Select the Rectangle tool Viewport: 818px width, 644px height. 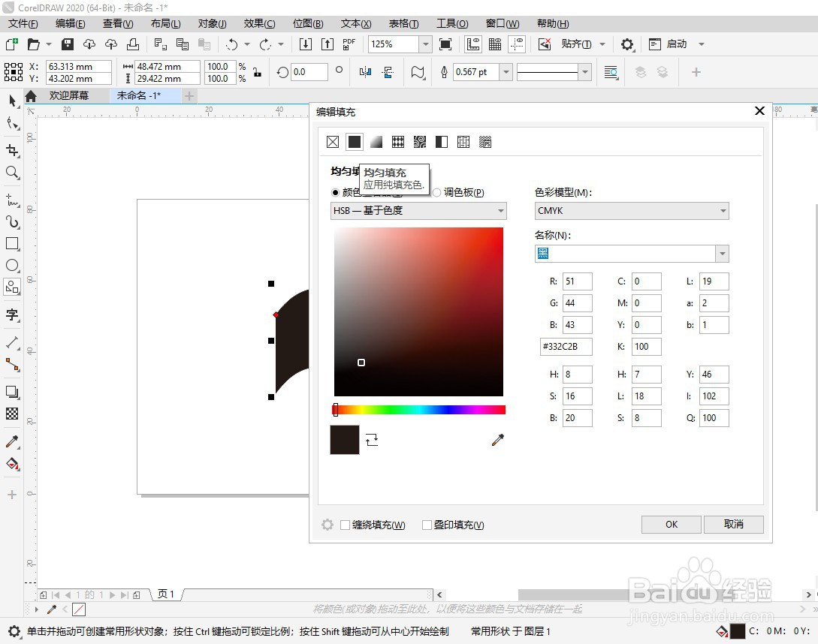(13, 244)
